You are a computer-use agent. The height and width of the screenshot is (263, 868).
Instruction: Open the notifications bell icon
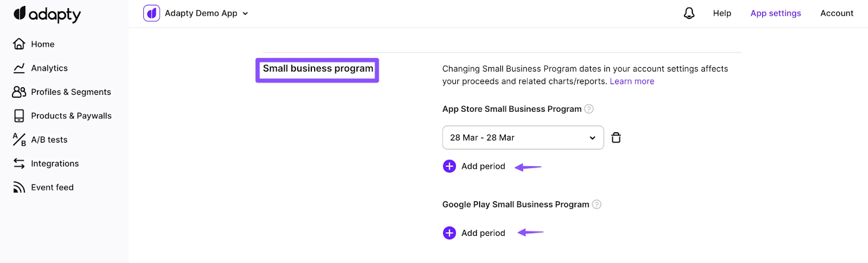[689, 13]
